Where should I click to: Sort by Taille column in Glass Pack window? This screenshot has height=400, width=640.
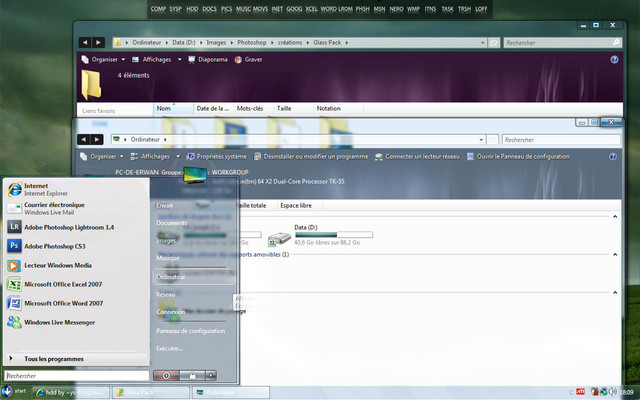pos(293,109)
